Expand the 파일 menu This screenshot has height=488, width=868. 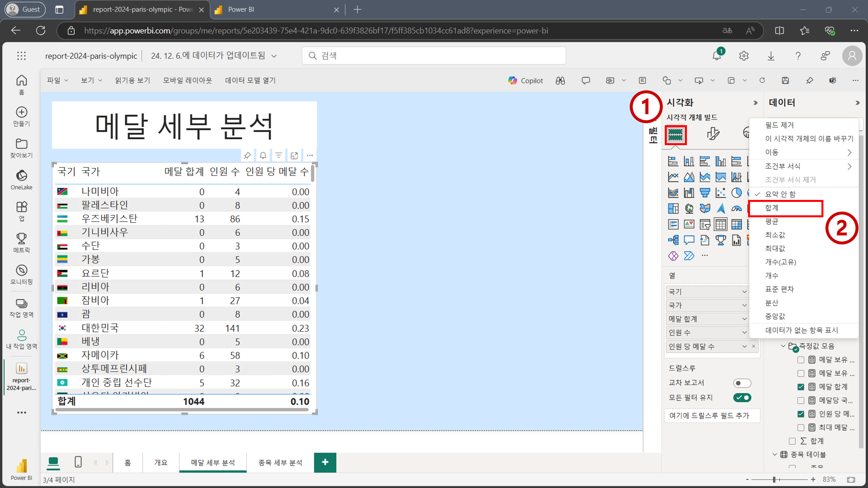(57, 80)
